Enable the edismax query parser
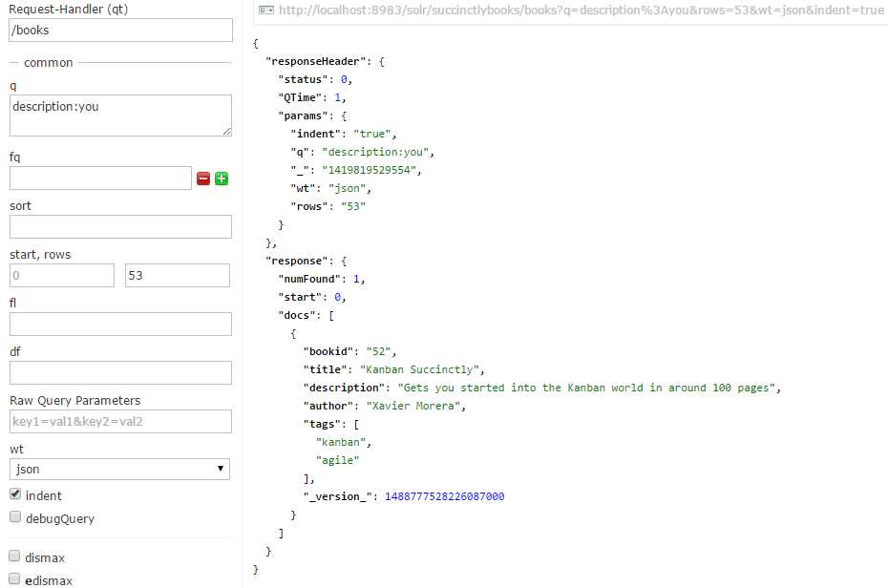Screen dimensions: 888x588 14,579
